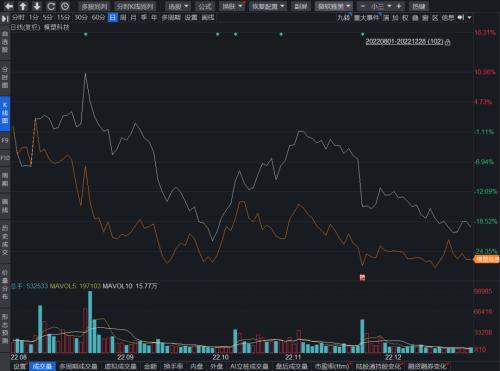This screenshot has width=500, height=371.
Task: Open 多股同列 multi-stock view
Action: click(95, 6)
